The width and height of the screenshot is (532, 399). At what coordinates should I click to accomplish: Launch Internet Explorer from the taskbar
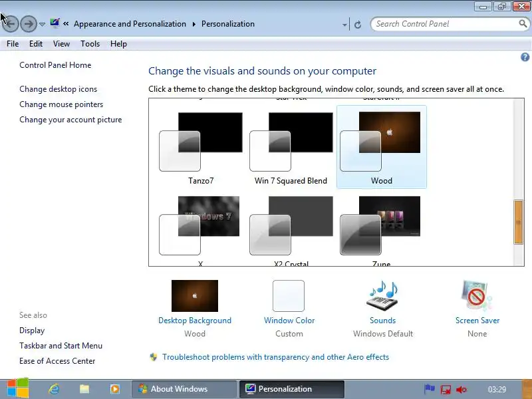(54, 389)
